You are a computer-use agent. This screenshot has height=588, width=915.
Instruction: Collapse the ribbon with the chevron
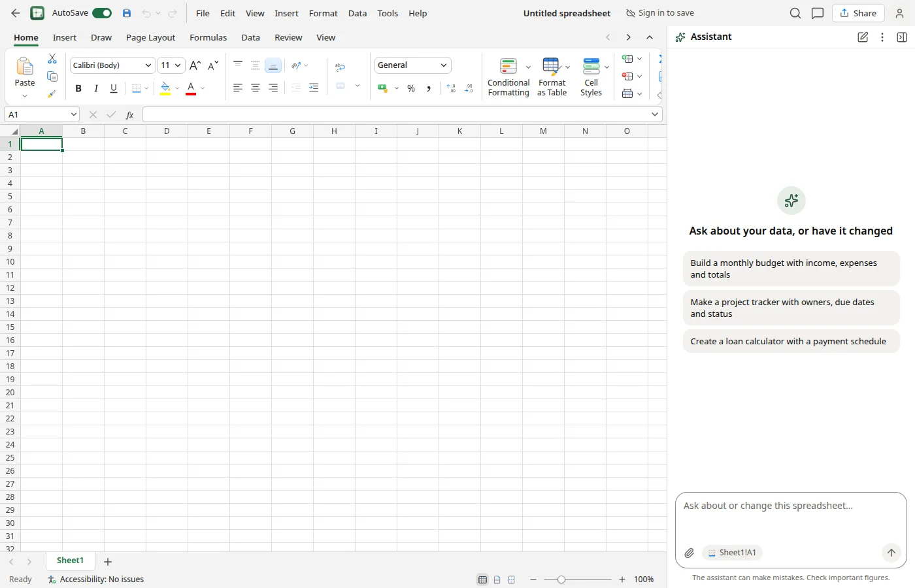coord(650,37)
